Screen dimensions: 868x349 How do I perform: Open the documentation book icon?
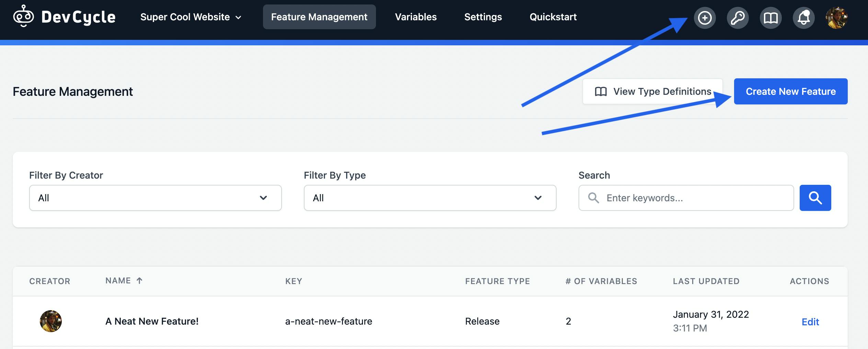coord(770,18)
